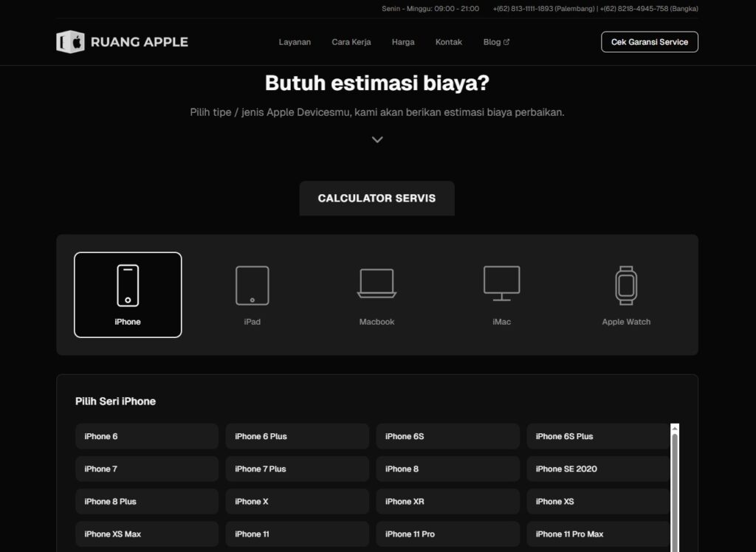The image size is (756, 552).
Task: Select the iPad device icon
Action: [x=252, y=284]
